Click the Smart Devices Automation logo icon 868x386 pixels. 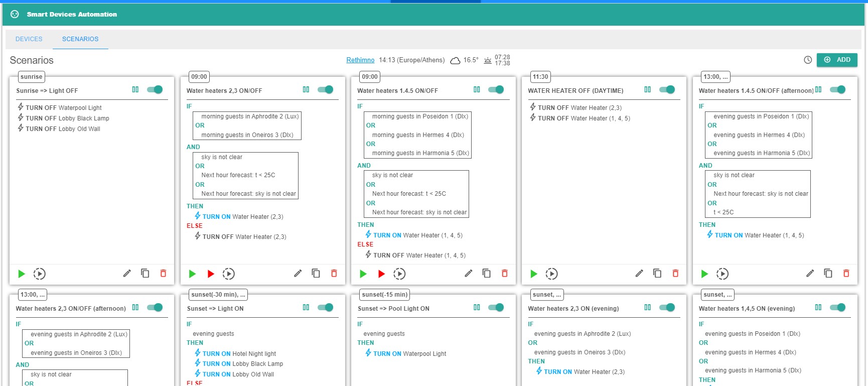(x=15, y=14)
